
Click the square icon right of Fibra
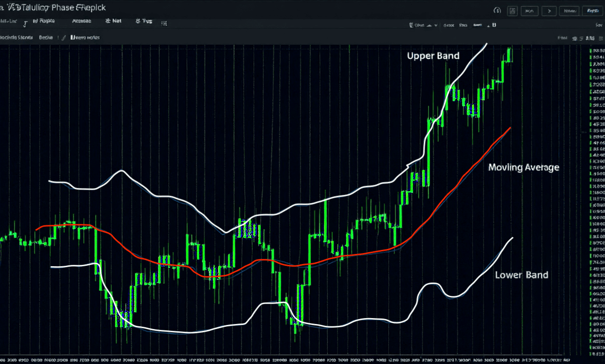tap(494, 25)
